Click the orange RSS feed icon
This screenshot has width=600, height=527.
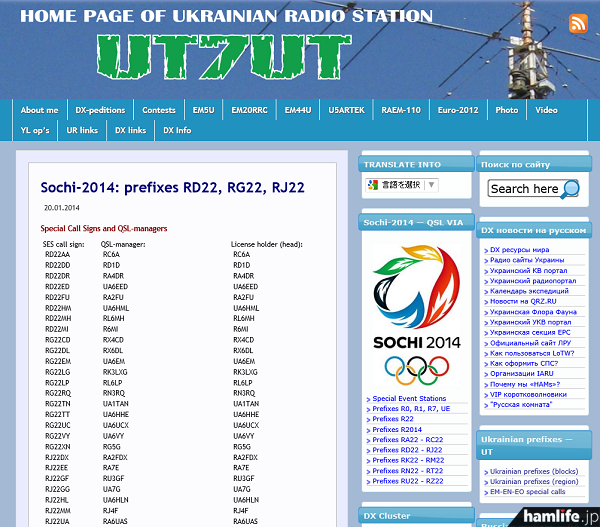pos(578,24)
